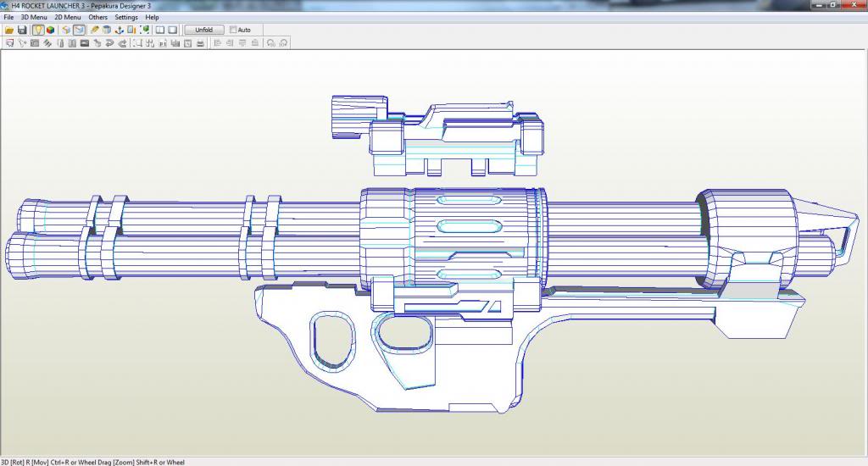Click the parts arrangement icon before the bar-chart icon
868x466 pixels.
tap(162, 43)
